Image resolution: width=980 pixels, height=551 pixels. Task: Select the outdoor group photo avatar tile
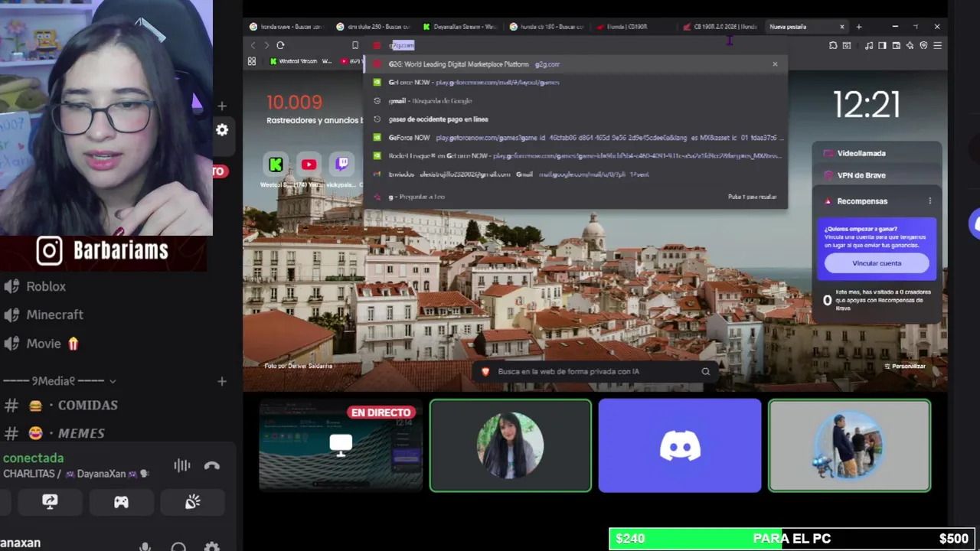pos(850,445)
